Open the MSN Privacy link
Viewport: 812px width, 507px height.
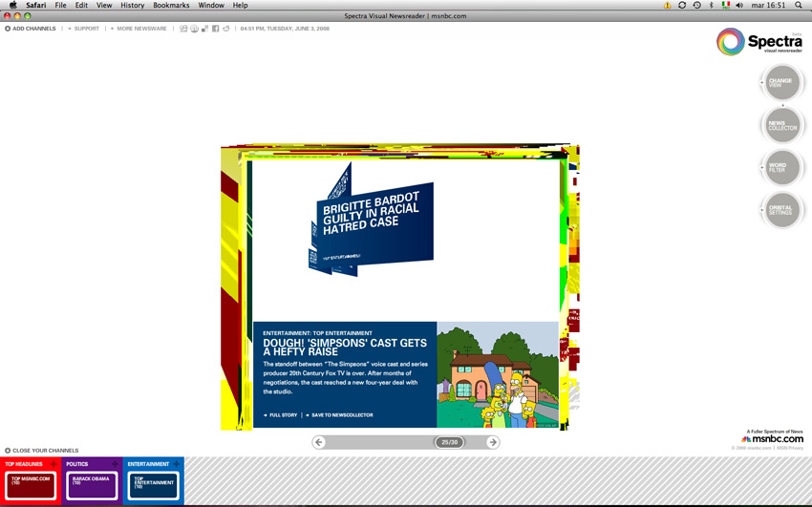(790, 448)
